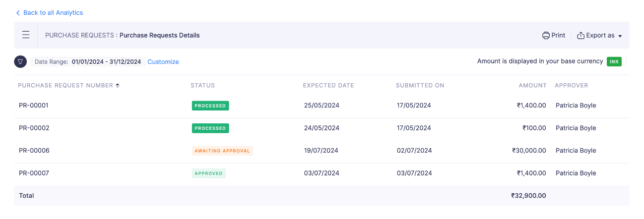Click the printer icon
This screenshot has width=644, height=219.
[x=546, y=36]
